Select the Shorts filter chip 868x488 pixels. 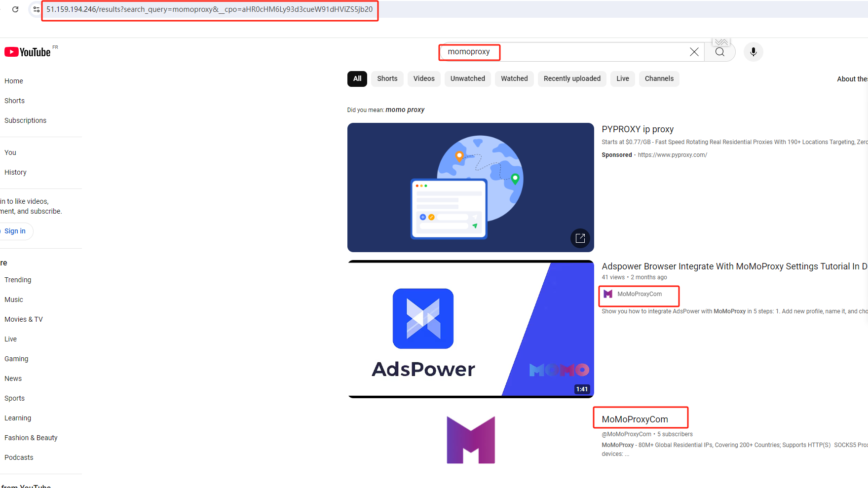pos(387,78)
